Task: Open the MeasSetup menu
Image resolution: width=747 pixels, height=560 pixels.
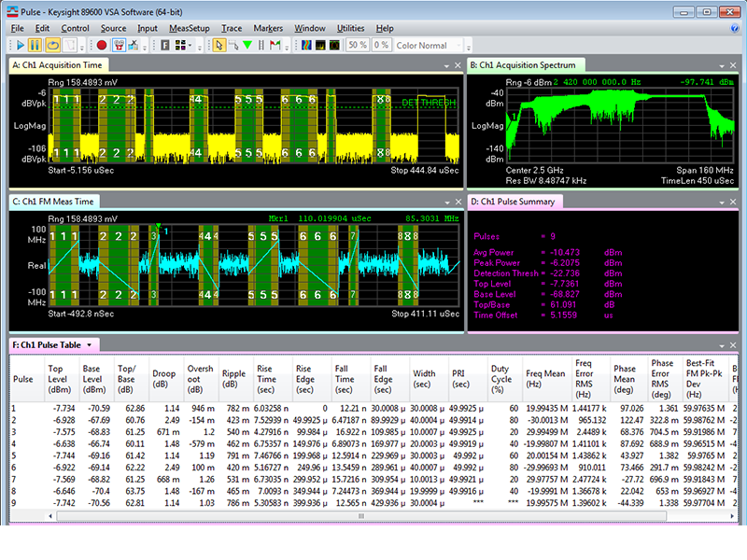Action: [x=192, y=28]
